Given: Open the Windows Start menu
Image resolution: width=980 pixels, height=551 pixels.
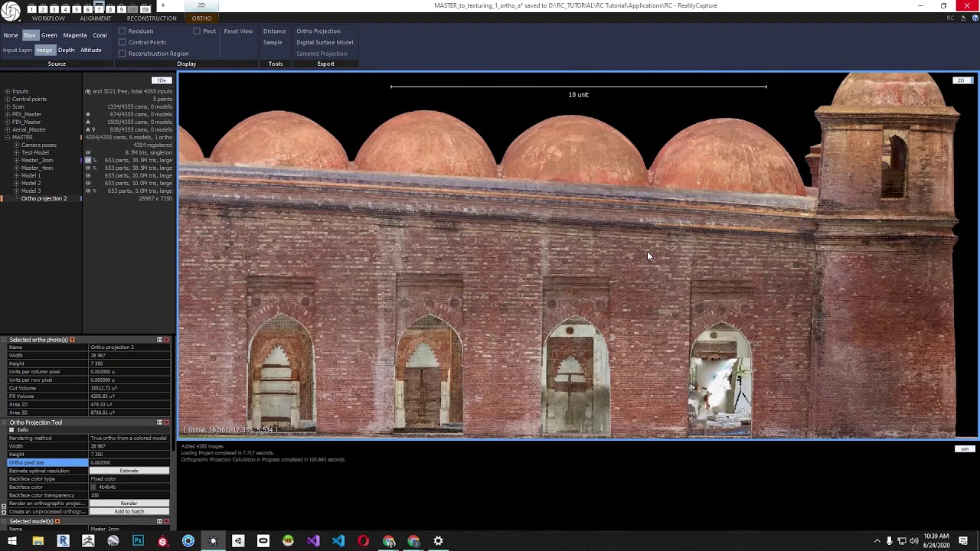Looking at the screenshot, I should click(12, 541).
